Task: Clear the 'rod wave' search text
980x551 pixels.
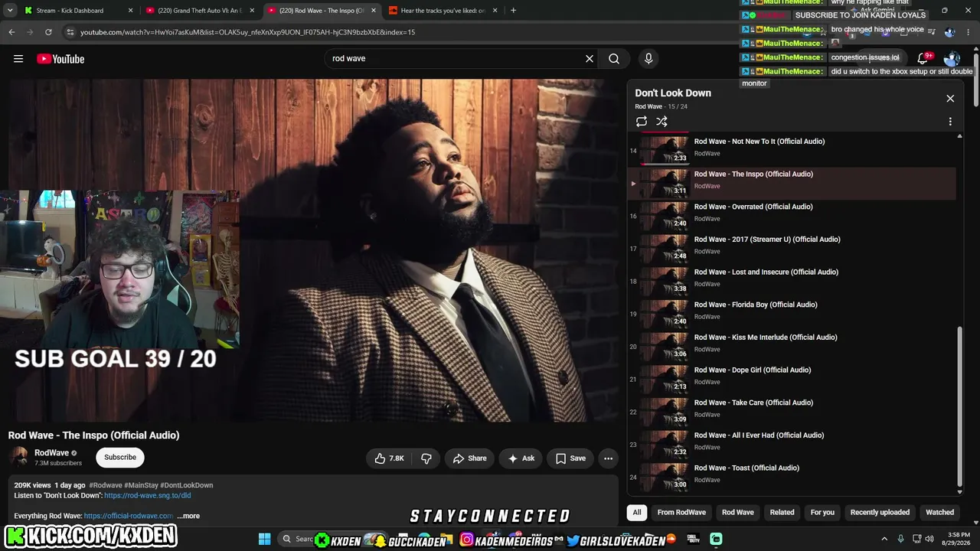Action: [x=590, y=59]
